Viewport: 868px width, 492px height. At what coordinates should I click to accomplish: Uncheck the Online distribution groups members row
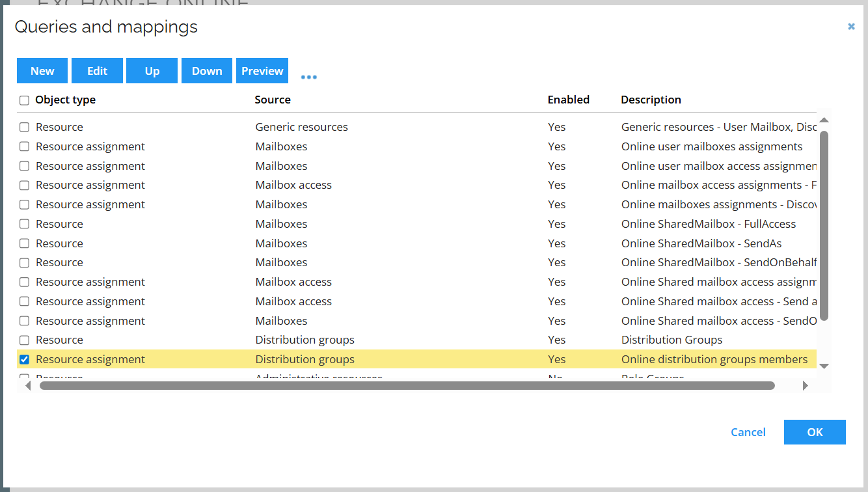tap(24, 359)
